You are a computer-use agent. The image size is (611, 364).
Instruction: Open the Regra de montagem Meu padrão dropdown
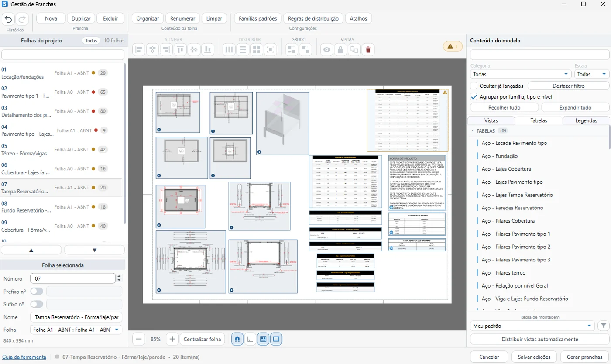(x=532, y=326)
